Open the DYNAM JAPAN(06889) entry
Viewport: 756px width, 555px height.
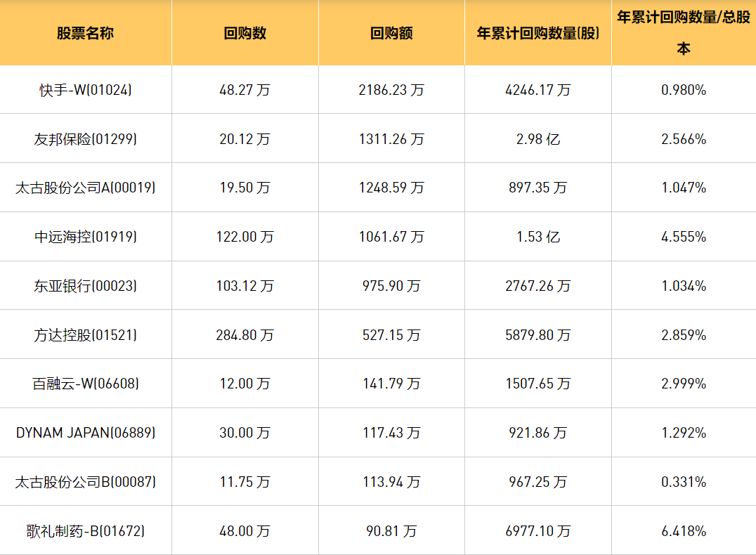(x=86, y=433)
